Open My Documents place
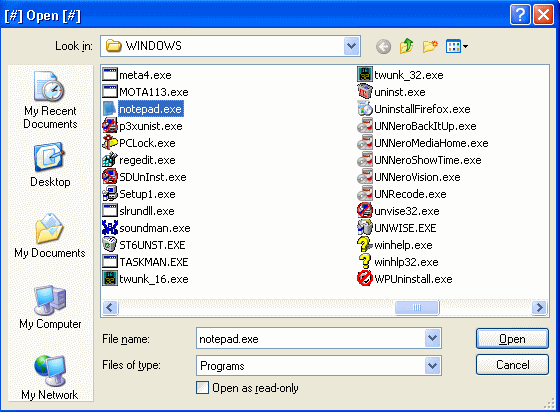The image size is (560, 412). point(50,236)
